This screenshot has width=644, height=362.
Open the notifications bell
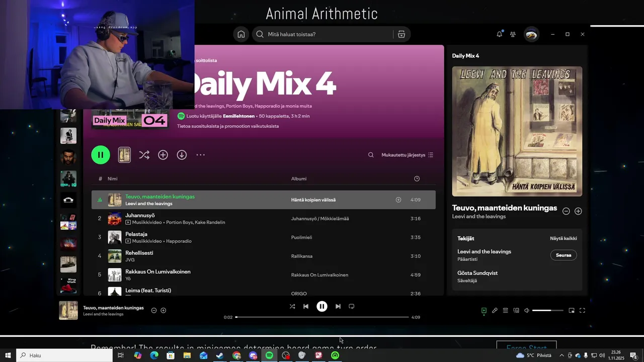point(499,34)
